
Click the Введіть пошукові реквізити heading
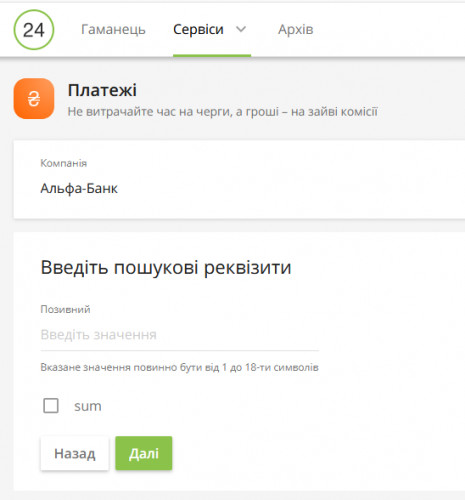pos(166,267)
